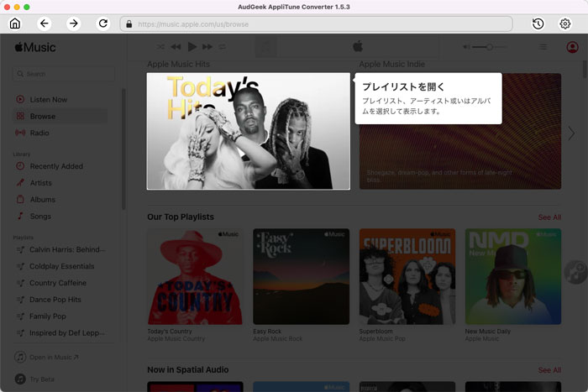Select Browse in sidebar
This screenshot has width=588, height=392.
pyautogui.click(x=60, y=116)
